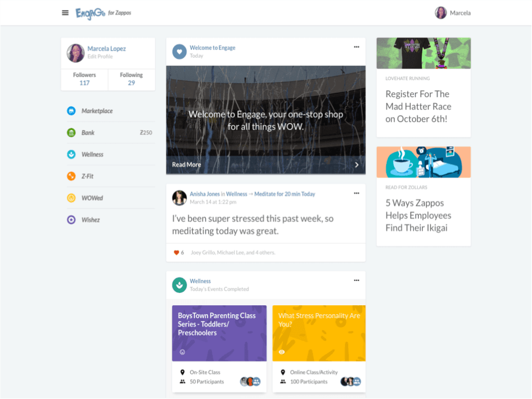Click the Marketplace storefront icon
This screenshot has width=532, height=399.
point(71,111)
